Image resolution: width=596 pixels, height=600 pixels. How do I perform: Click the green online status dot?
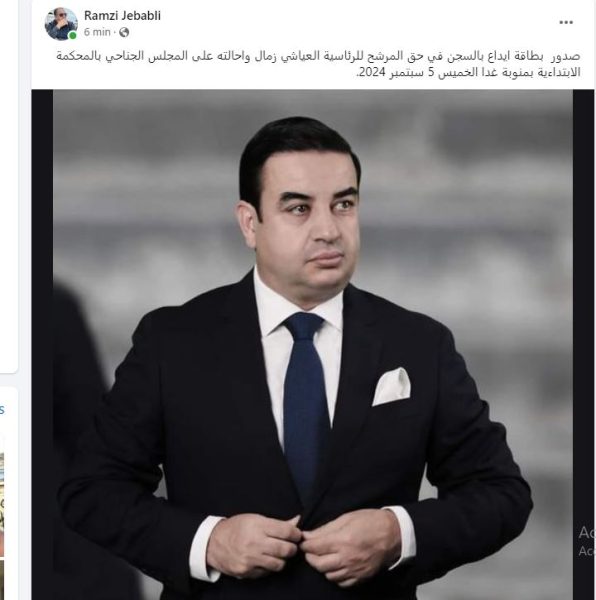pyautogui.click(x=72, y=36)
